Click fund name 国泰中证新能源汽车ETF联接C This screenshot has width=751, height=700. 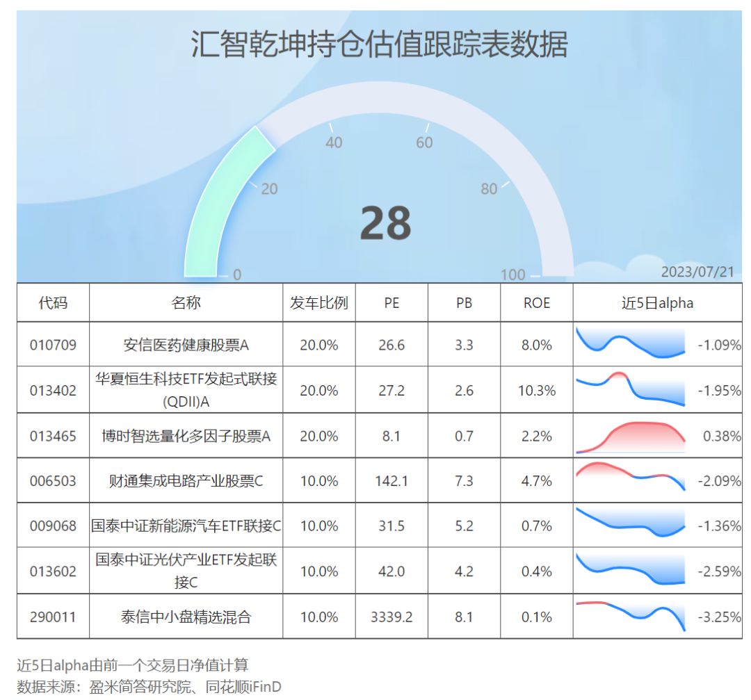(x=186, y=526)
